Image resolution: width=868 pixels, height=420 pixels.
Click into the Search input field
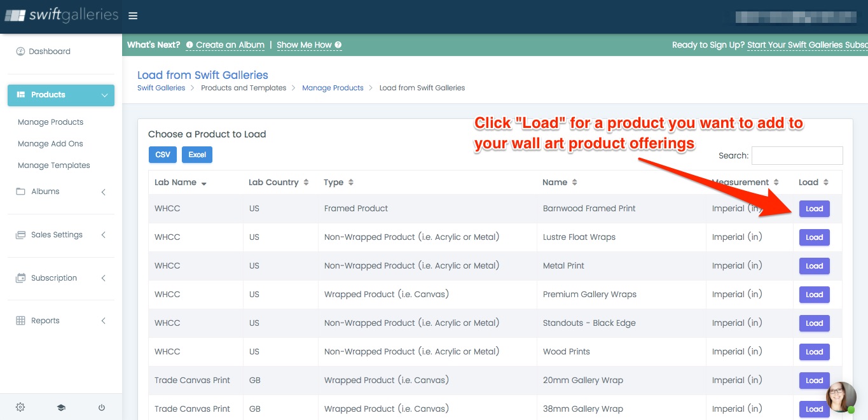pyautogui.click(x=797, y=155)
